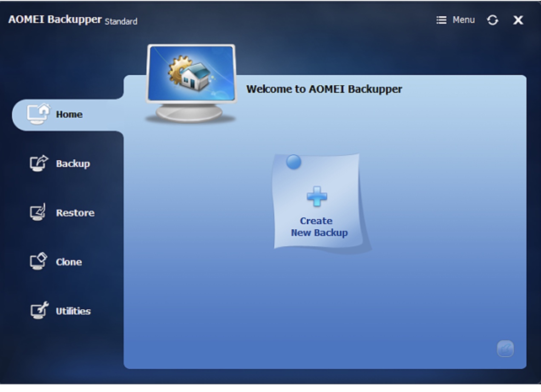The width and height of the screenshot is (541, 392).
Task: Click the "Welcome to AOMEI Backupper" heading
Action: pyautogui.click(x=324, y=89)
